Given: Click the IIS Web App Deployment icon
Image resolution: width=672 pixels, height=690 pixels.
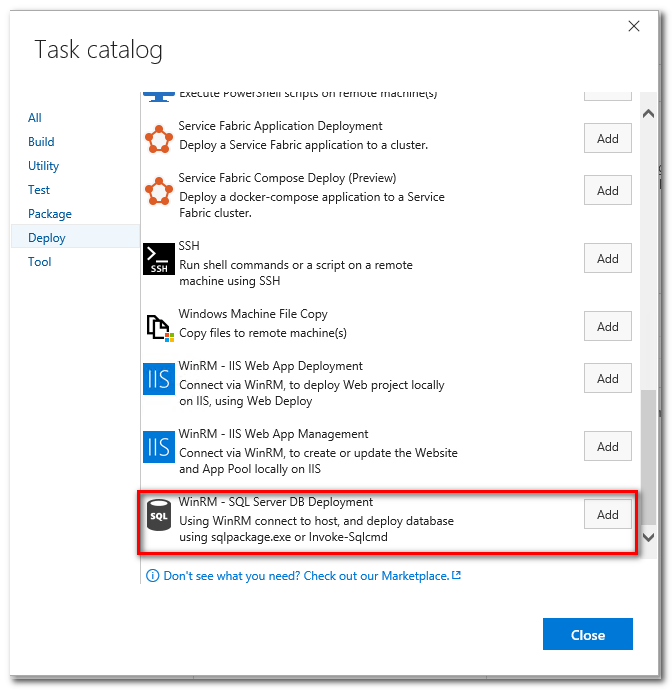Looking at the screenshot, I should point(158,379).
